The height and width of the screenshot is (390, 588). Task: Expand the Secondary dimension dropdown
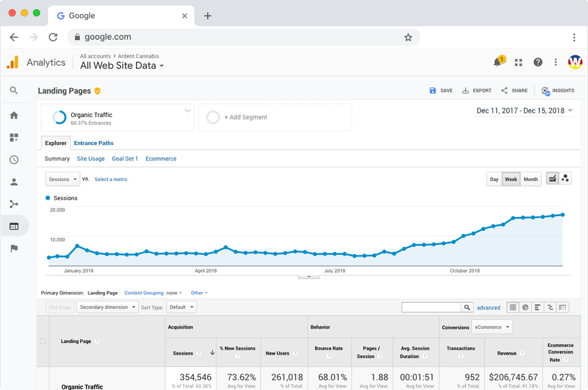107,307
